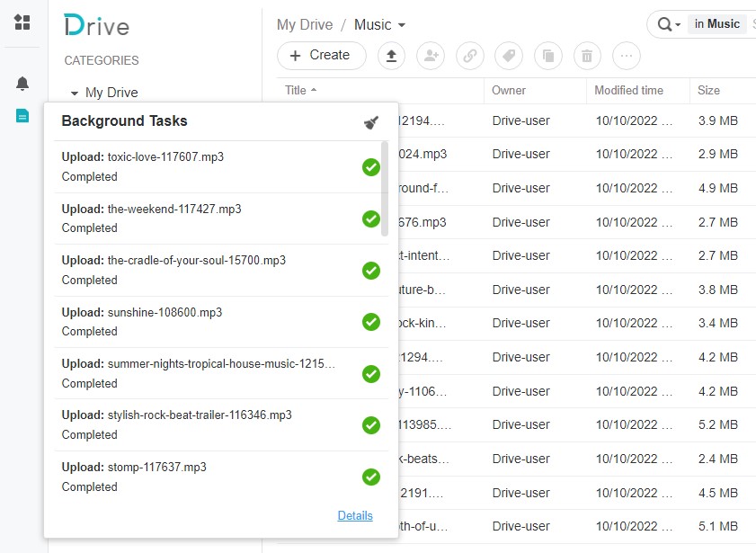Click the tag label toolbar icon
The width and height of the screenshot is (756, 553).
509,56
